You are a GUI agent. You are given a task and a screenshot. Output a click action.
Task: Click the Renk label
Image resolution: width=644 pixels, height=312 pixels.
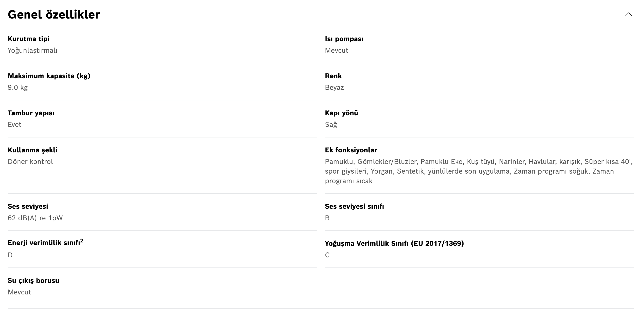(333, 76)
